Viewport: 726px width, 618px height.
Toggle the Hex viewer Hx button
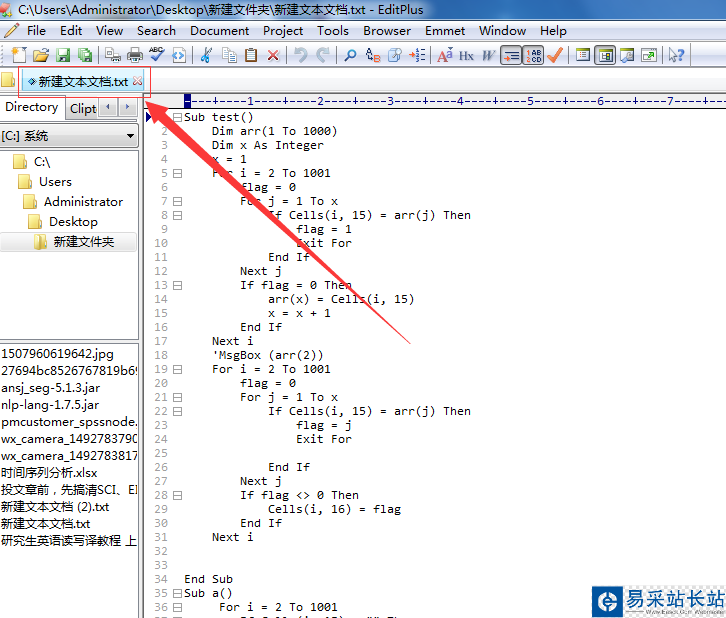tap(467, 55)
